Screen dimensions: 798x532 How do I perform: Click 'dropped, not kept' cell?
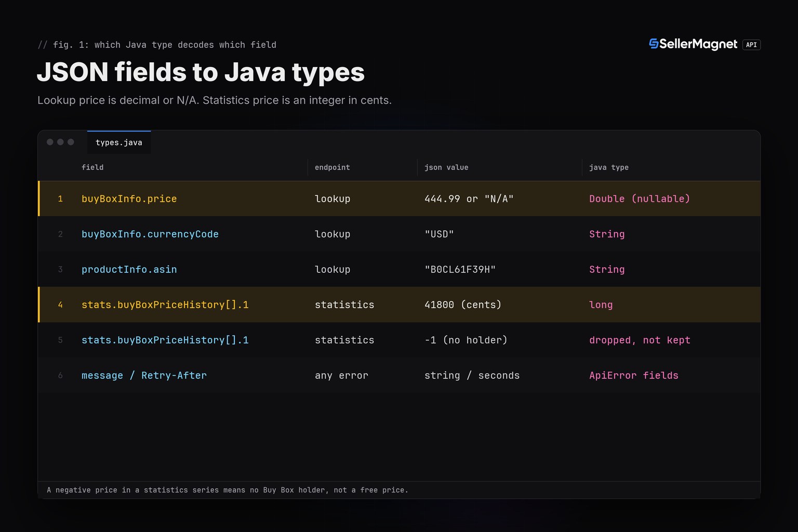click(x=640, y=340)
